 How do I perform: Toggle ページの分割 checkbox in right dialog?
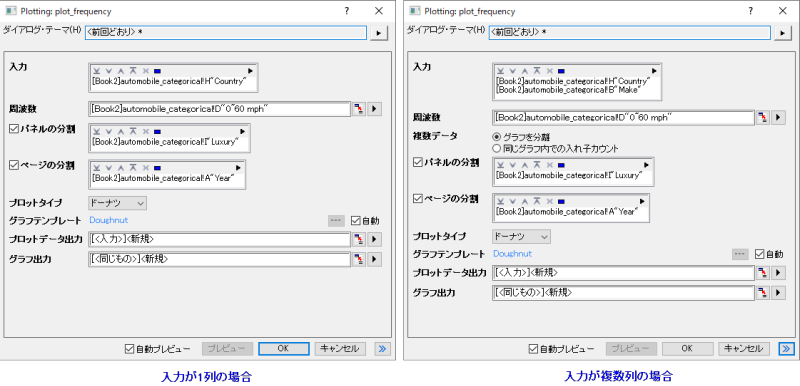(417, 198)
